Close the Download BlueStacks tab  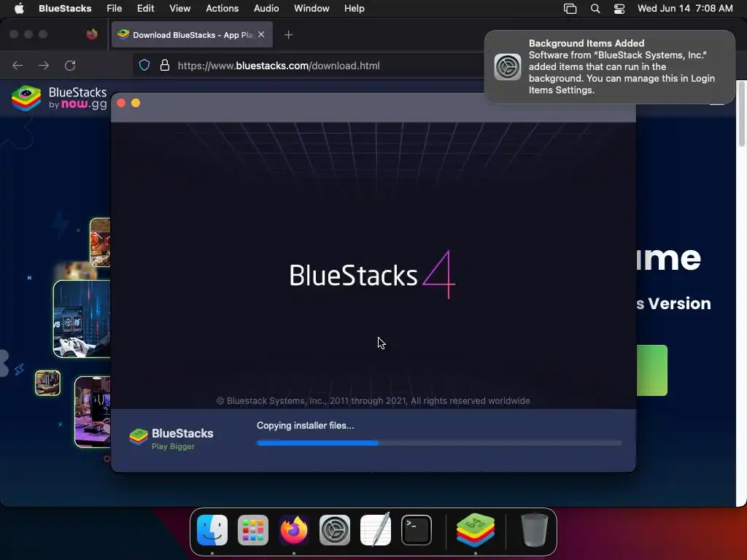point(261,34)
